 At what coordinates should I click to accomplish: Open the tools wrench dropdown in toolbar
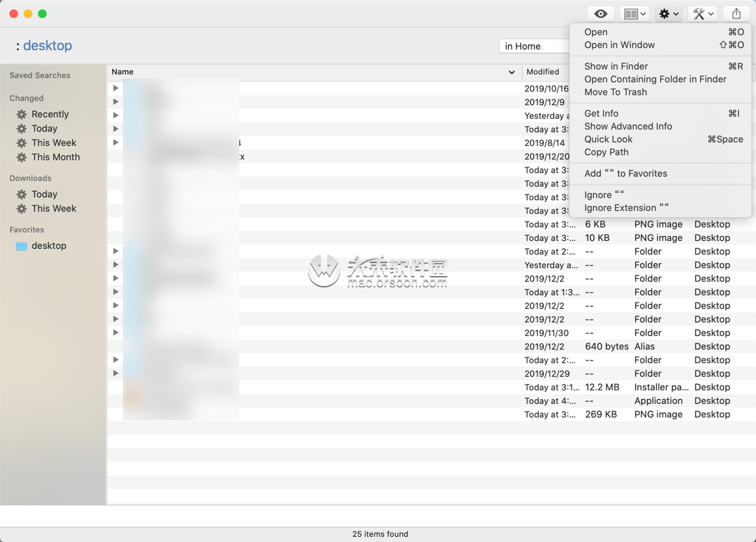point(702,14)
